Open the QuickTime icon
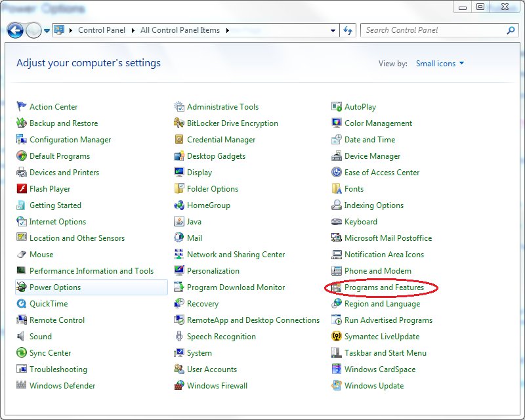This screenshot has width=525, height=420. point(22,304)
